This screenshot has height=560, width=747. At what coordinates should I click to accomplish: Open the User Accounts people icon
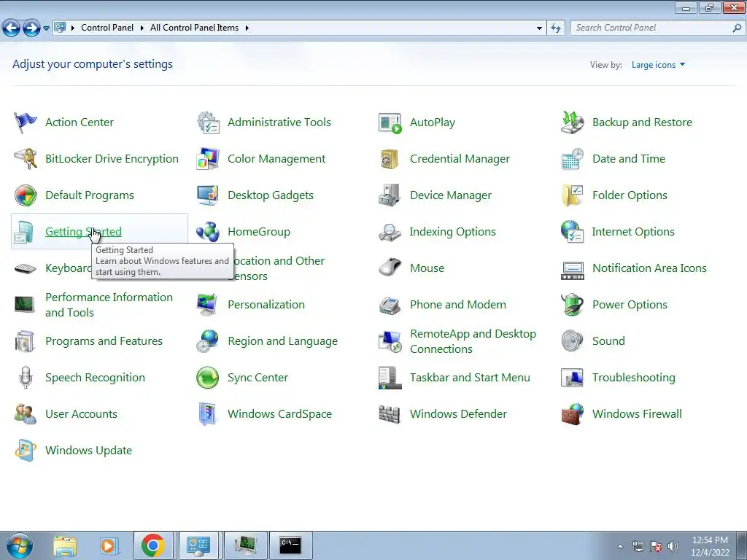(x=26, y=414)
